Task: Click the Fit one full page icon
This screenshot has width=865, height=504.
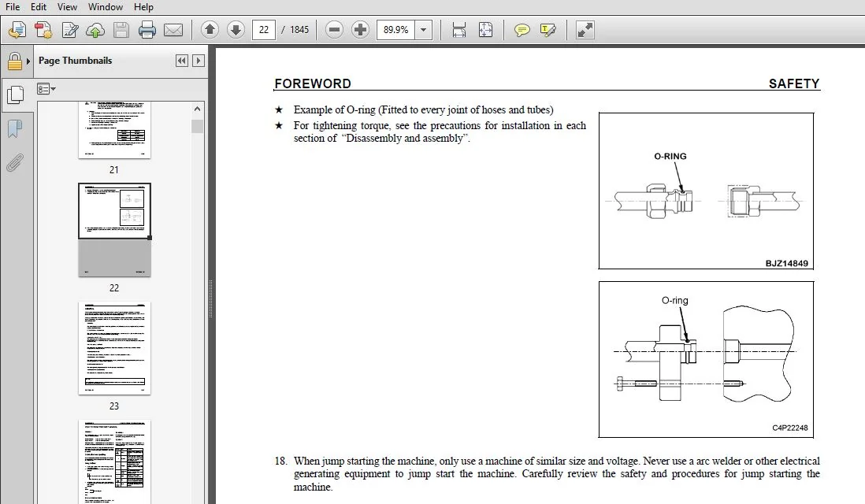Action: click(x=485, y=30)
